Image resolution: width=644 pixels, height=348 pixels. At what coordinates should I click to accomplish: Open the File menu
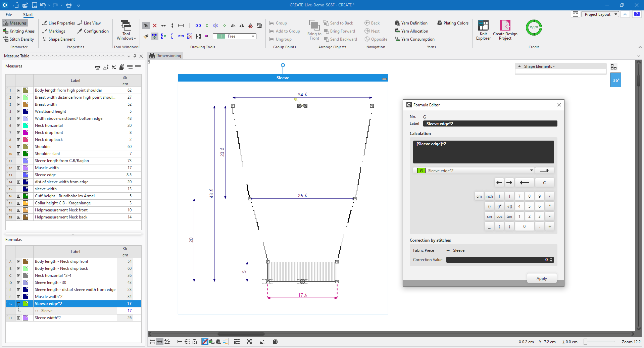[x=9, y=14]
